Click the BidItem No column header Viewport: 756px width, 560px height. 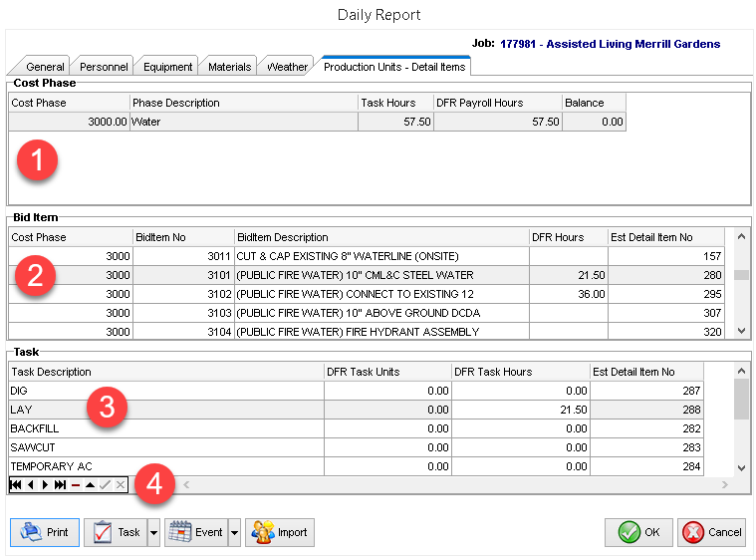183,237
